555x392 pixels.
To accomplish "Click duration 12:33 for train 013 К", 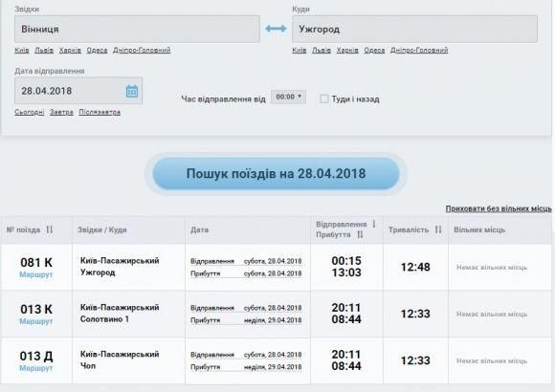I will [x=415, y=314].
